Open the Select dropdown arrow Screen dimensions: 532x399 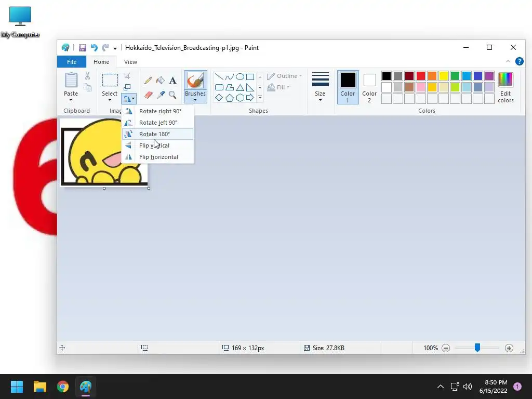(x=110, y=100)
